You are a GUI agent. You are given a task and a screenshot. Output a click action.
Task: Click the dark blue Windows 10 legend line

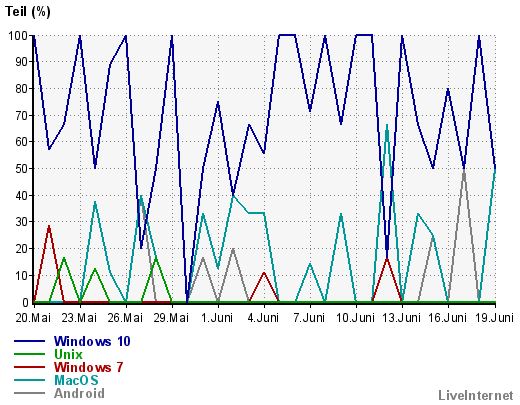[29, 341]
